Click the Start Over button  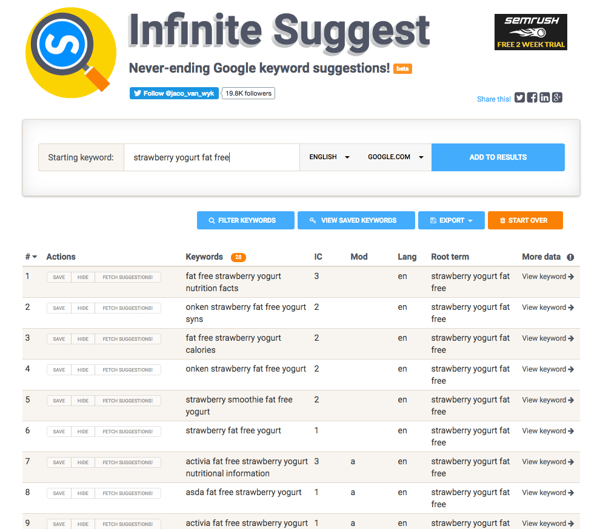(525, 220)
